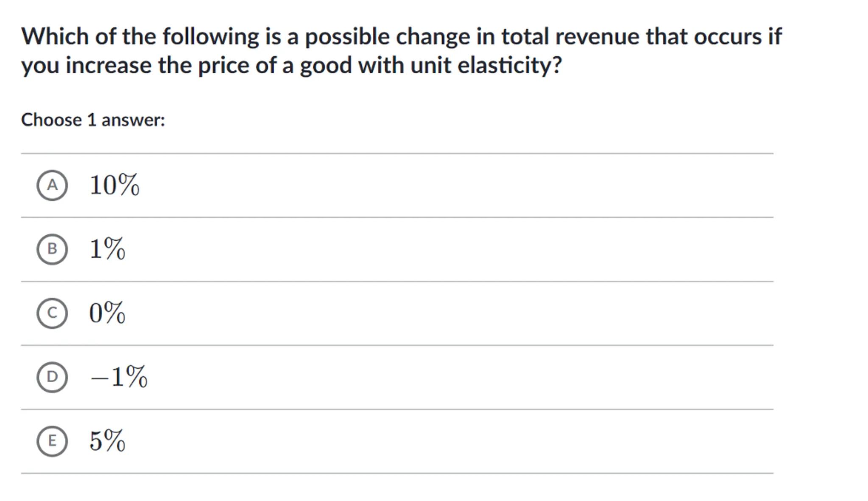The height and width of the screenshot is (501, 868).
Task: Click the 5% answer text
Action: point(107,441)
